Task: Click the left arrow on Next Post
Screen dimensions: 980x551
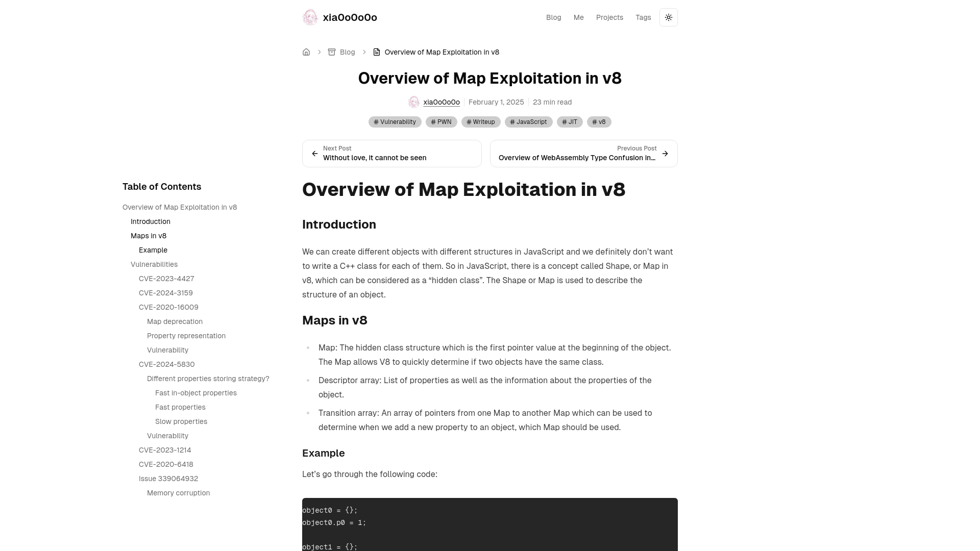Action: [315, 154]
